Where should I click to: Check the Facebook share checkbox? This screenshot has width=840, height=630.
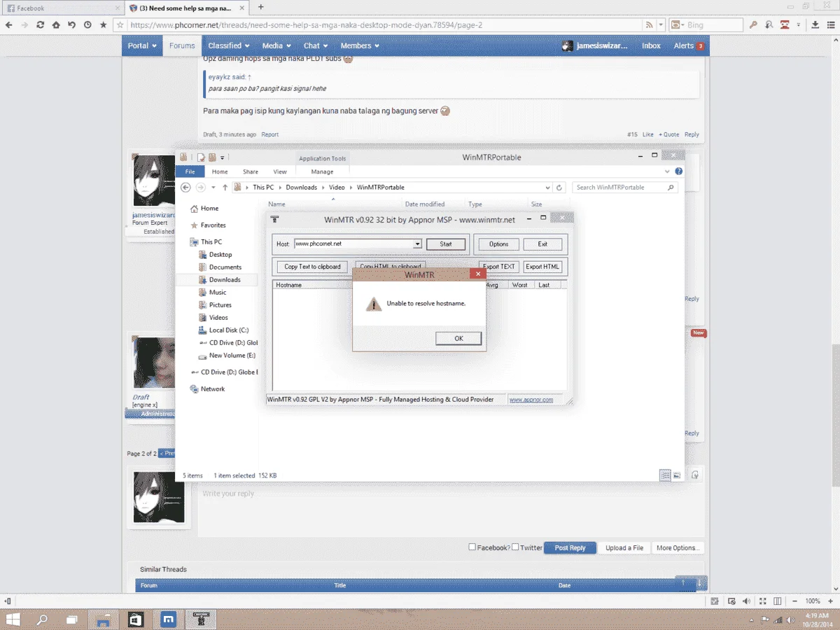click(x=472, y=547)
